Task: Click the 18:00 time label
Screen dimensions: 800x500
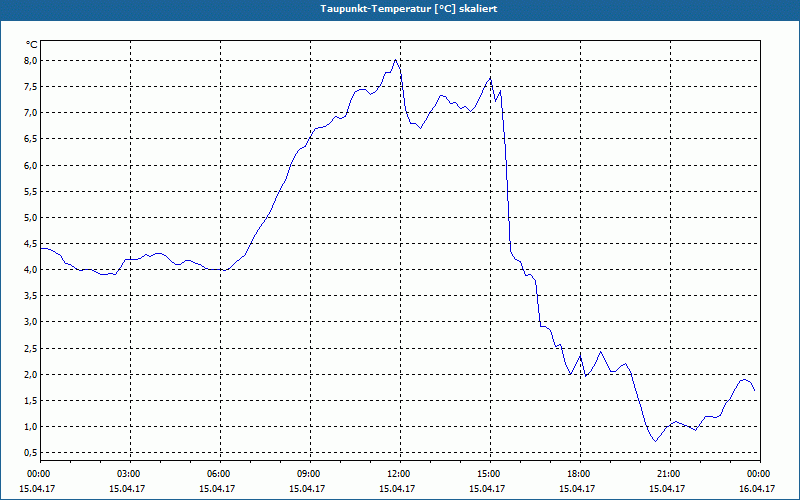Action: [x=580, y=474]
